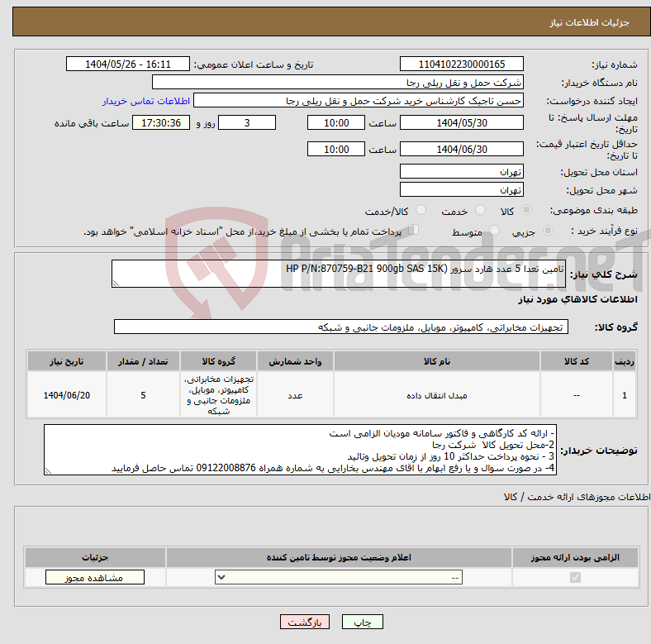This screenshot has height=644, width=651.
Task: Click the goods group cell in row 1
Action: pyautogui.click(x=218, y=395)
